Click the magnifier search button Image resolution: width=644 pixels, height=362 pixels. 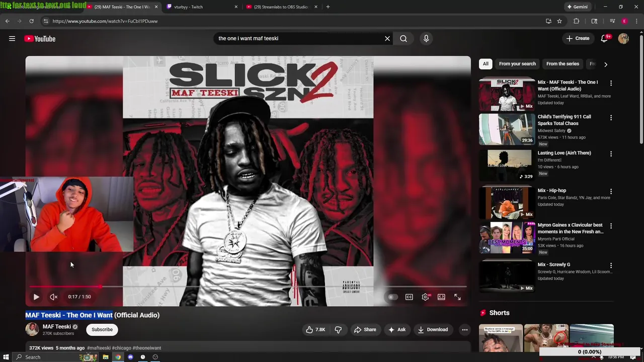click(x=404, y=38)
